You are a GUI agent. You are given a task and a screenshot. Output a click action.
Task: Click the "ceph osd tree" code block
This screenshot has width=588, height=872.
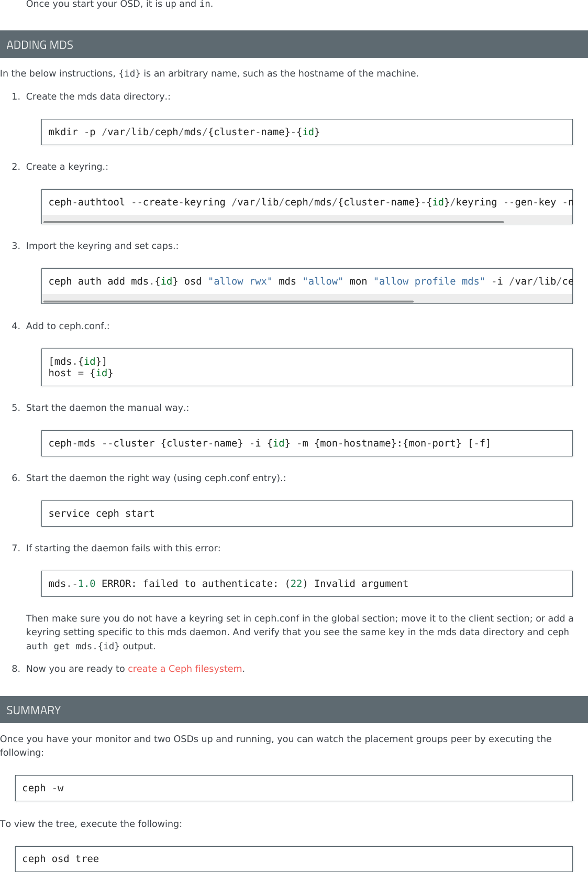pos(293,859)
